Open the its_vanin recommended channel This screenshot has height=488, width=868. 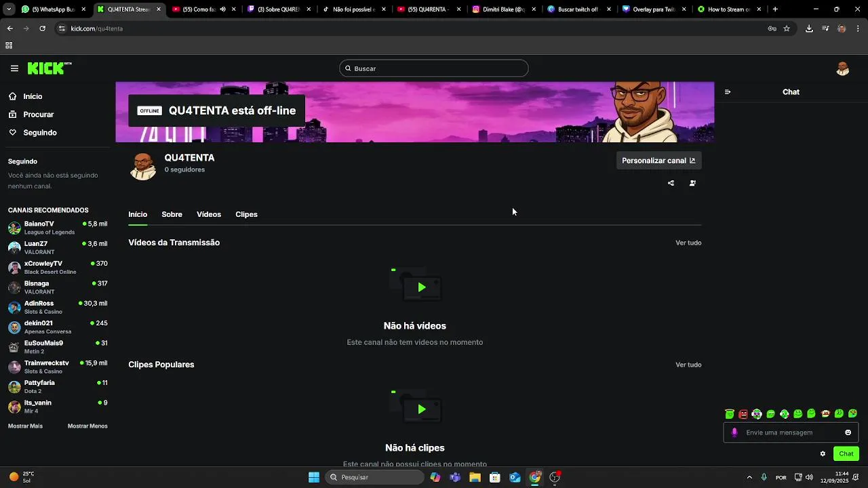58,407
